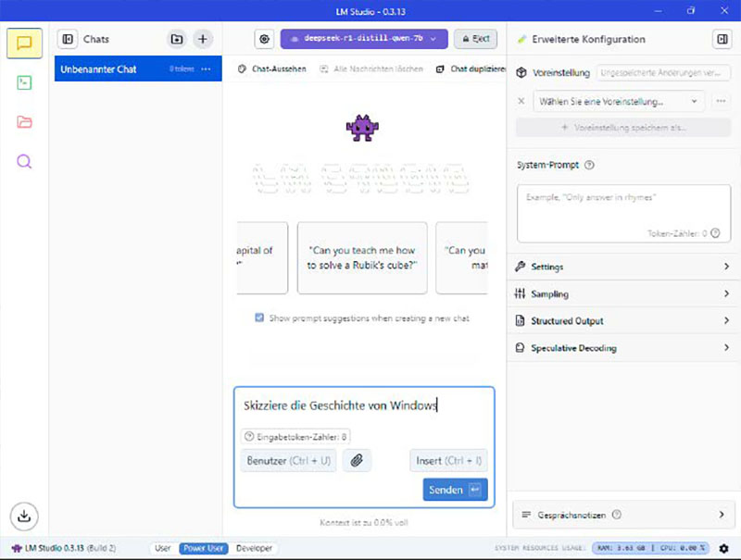Create a new chat folder
741x560 pixels.
[177, 39]
